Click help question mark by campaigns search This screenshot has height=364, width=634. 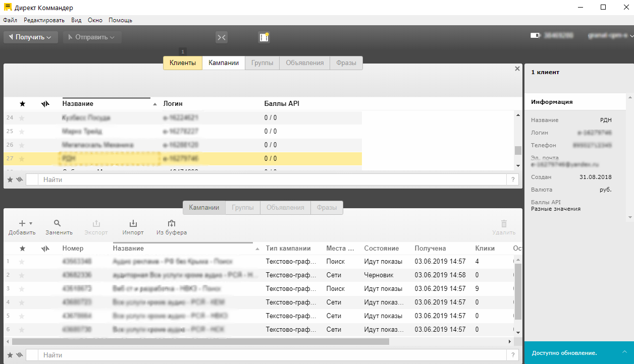[513, 355]
